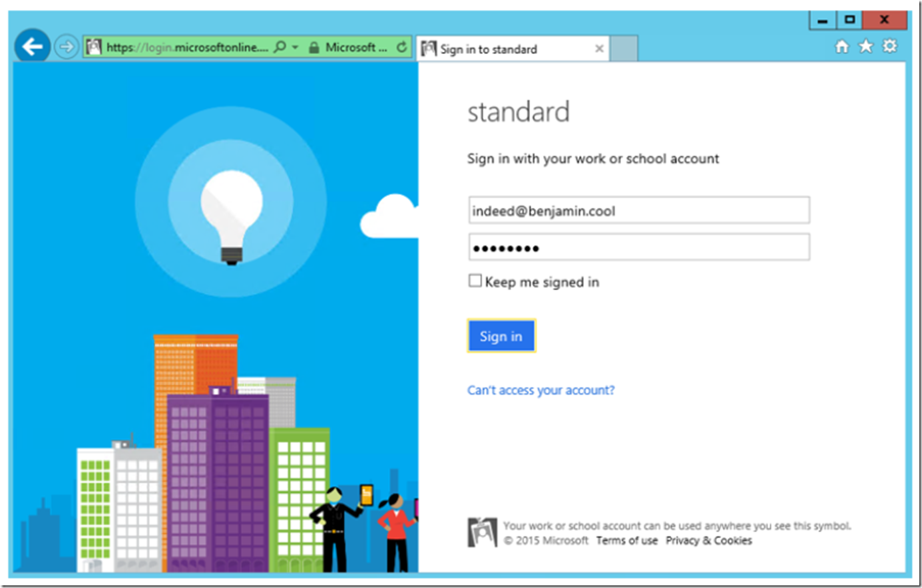Click the browser Forward arrow button

tap(66, 47)
